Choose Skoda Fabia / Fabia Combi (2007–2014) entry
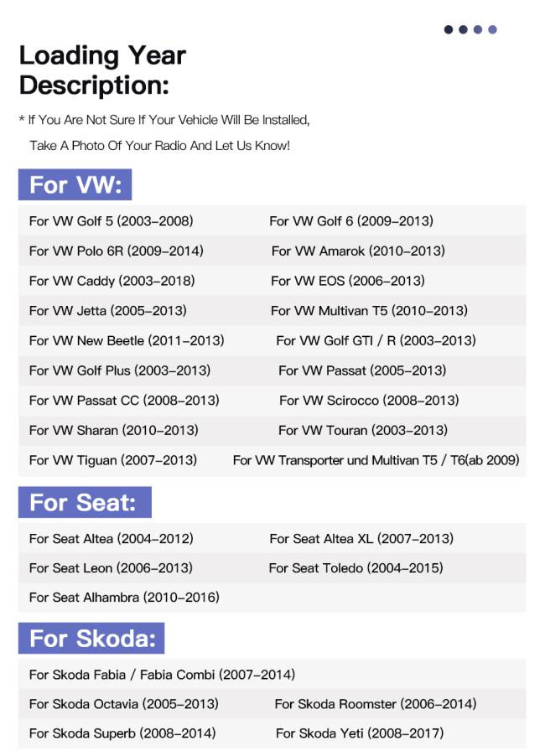Viewport: 545px width, 756px height. [162, 675]
